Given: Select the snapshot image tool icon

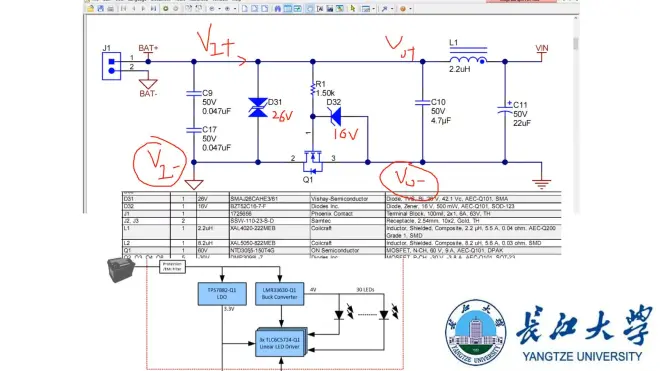Looking at the screenshot, I should [x=330, y=8].
